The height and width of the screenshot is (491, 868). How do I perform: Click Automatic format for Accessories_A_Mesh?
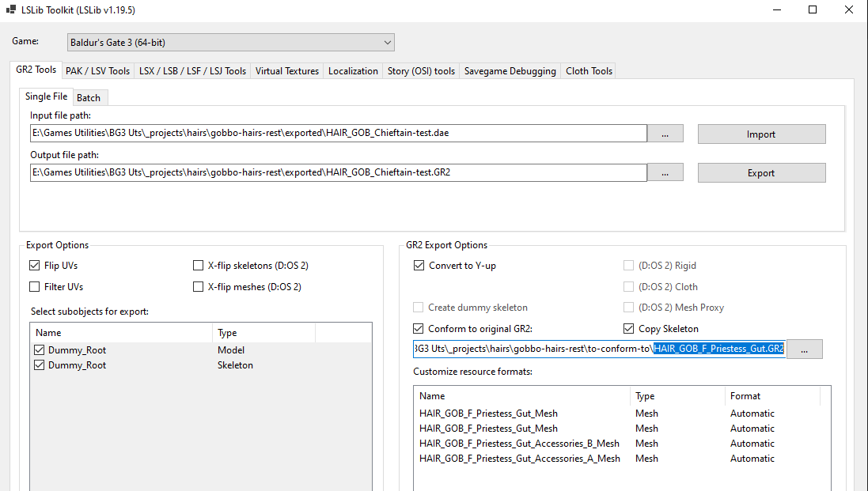752,459
